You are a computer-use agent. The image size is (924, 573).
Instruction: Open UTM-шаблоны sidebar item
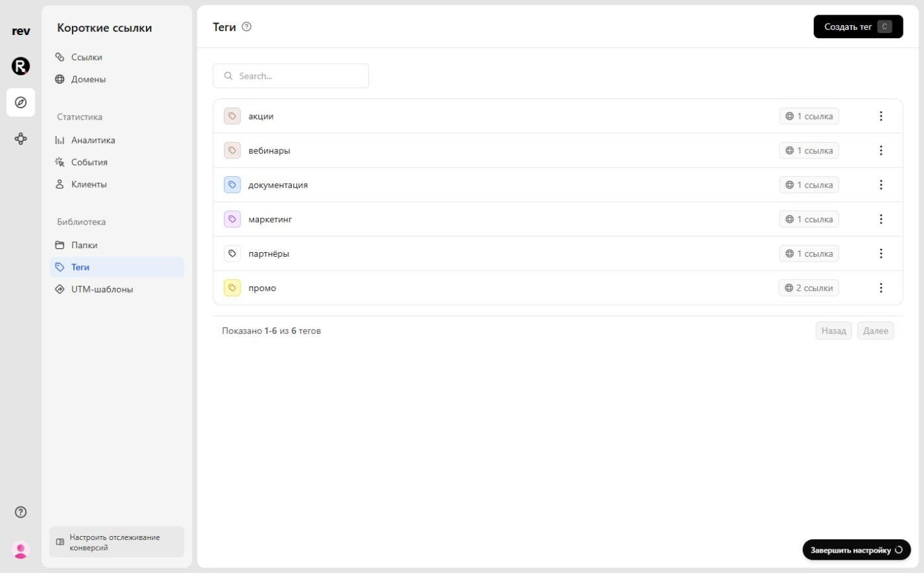click(117, 289)
